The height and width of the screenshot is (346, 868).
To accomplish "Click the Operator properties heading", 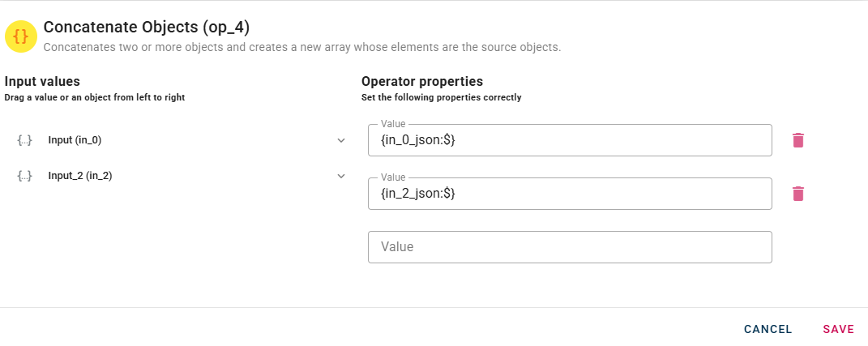I will pos(421,82).
